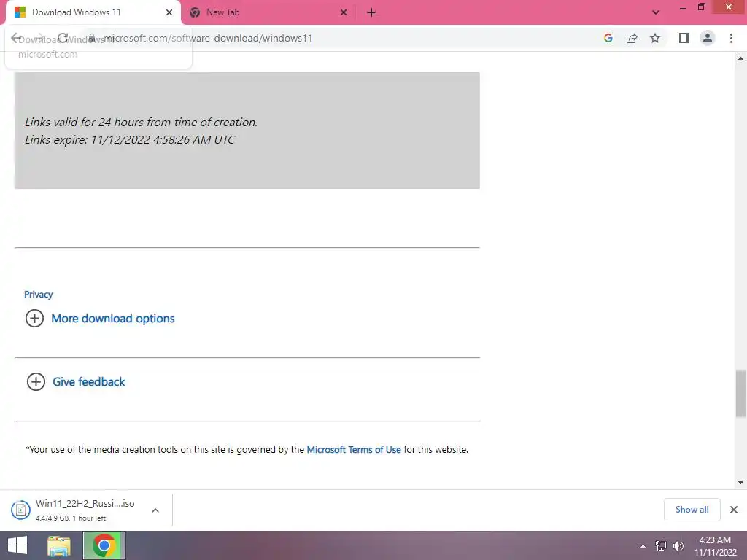Switch to the Download Windows 11 tab
Image resolution: width=747 pixels, height=560 pixels.
tap(93, 12)
